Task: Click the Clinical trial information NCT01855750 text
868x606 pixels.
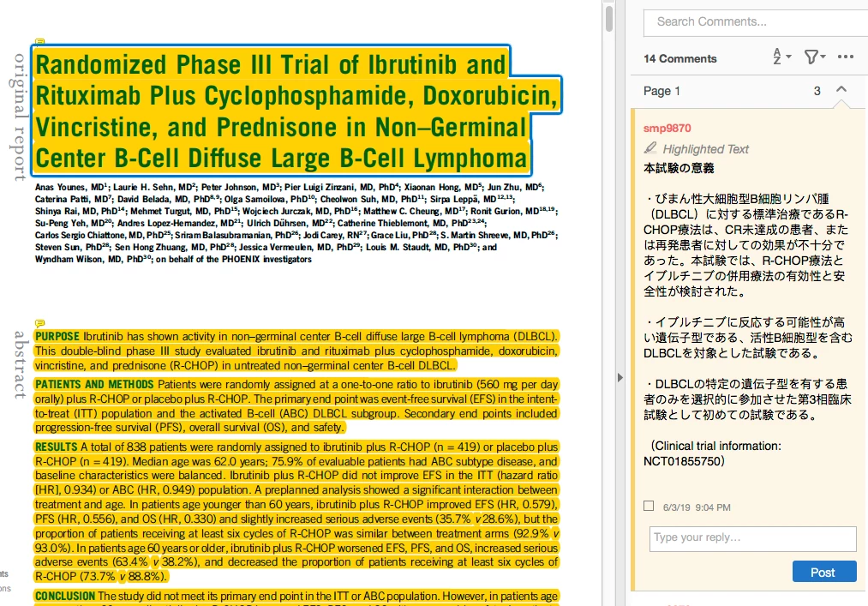Action: 712,453
